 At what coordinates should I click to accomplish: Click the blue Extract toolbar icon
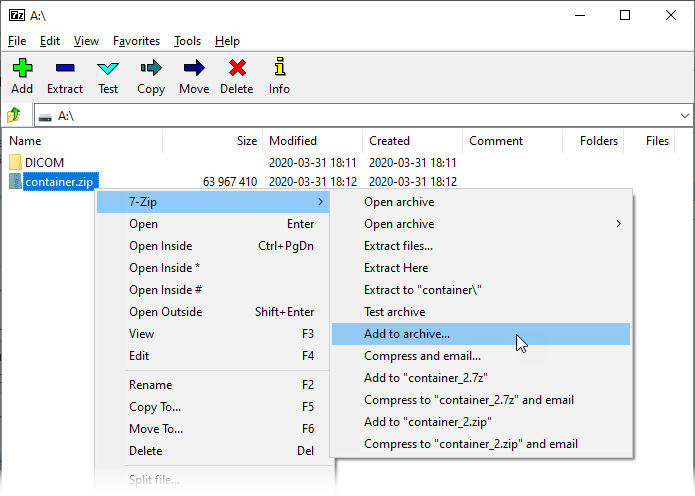click(65, 68)
